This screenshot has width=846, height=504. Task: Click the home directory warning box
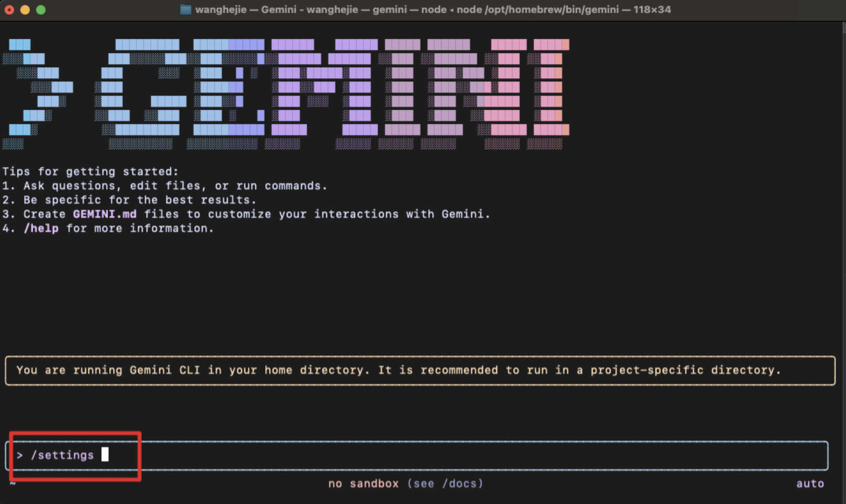[x=420, y=371]
